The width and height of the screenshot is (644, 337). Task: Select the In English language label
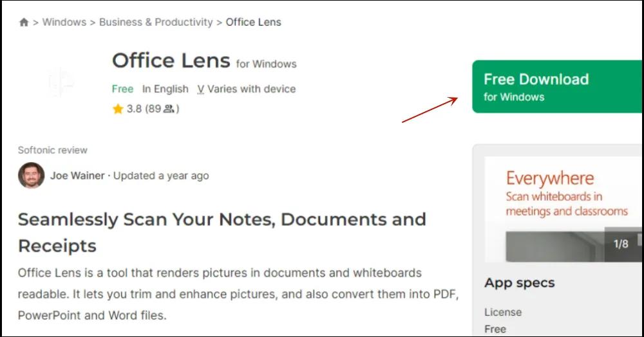tap(166, 89)
